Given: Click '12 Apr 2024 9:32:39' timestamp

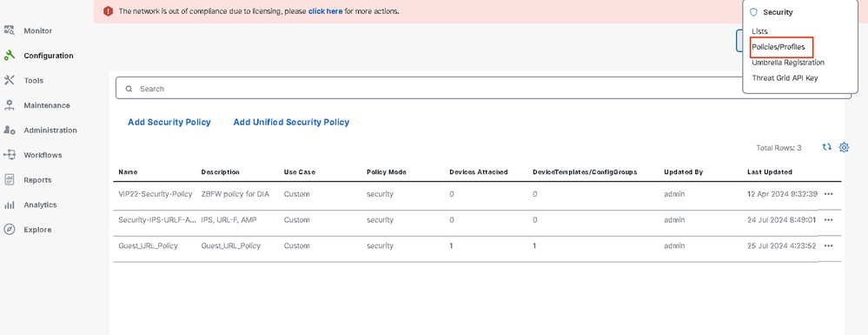Looking at the screenshot, I should (782, 194).
